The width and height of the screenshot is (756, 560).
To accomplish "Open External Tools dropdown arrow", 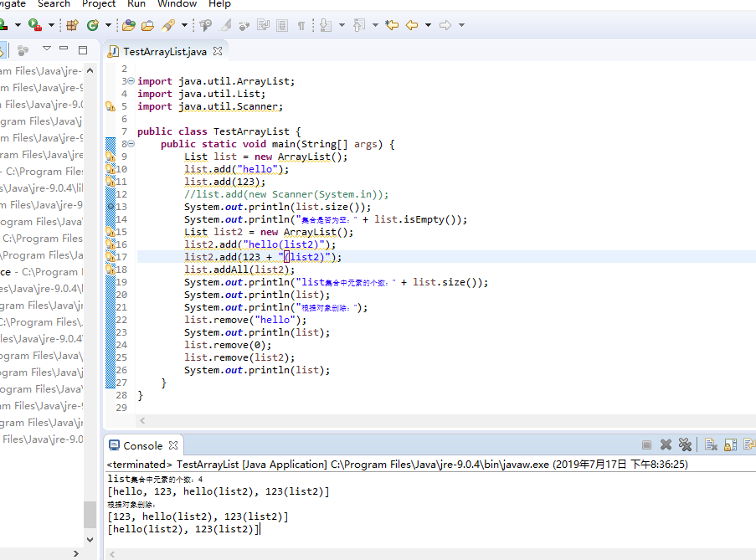I will click(x=51, y=25).
